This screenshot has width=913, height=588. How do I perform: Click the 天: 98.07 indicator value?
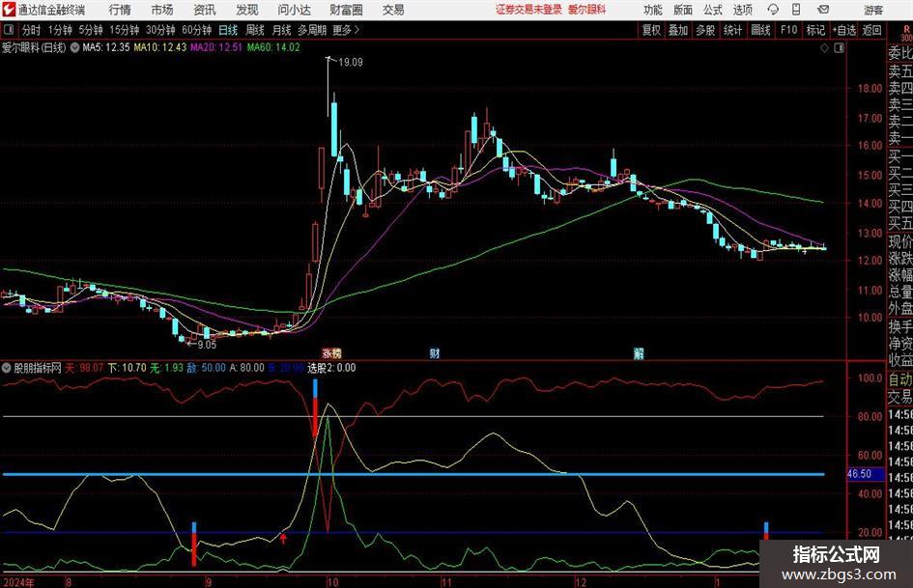point(84,368)
